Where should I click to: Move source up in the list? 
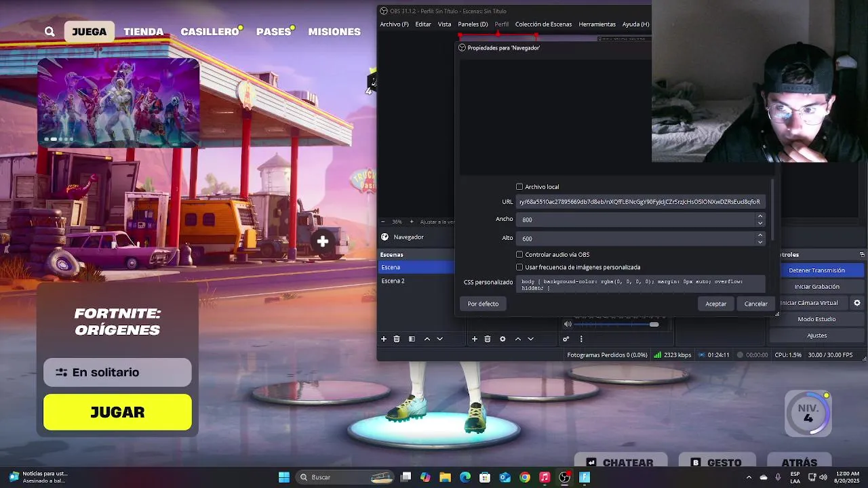click(518, 339)
